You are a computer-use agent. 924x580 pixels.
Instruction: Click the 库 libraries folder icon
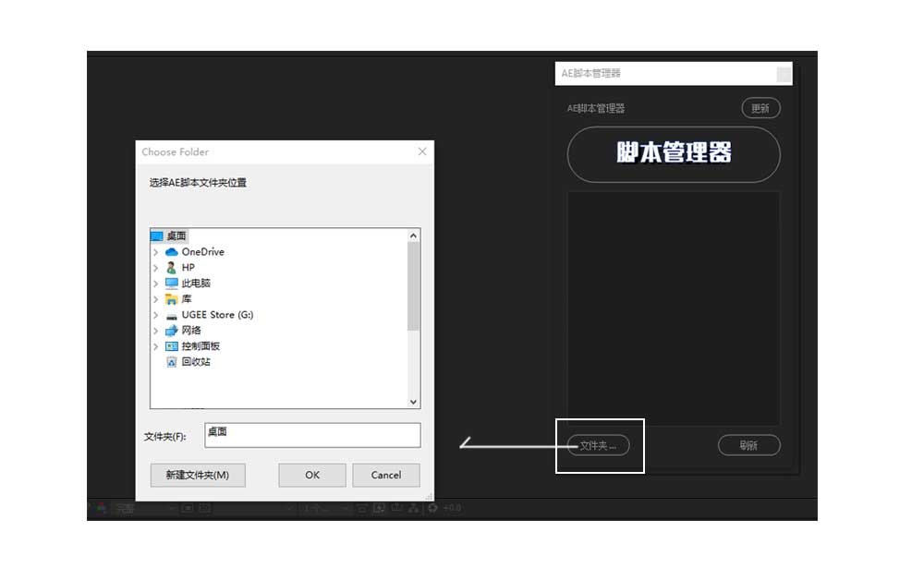172,299
